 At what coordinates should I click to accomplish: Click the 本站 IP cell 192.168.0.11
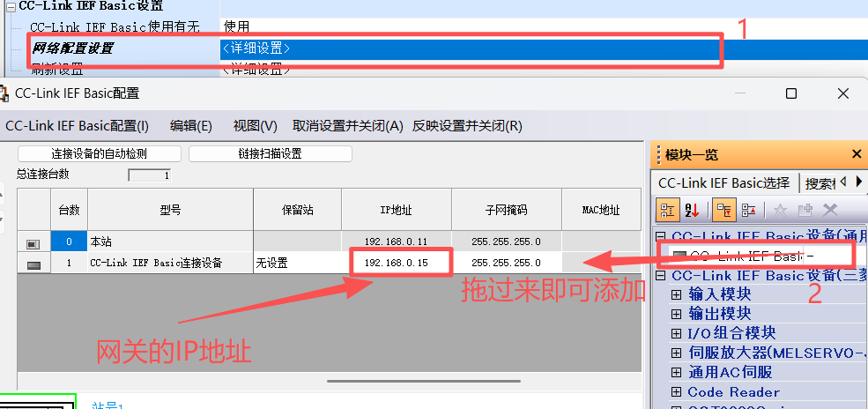(397, 242)
